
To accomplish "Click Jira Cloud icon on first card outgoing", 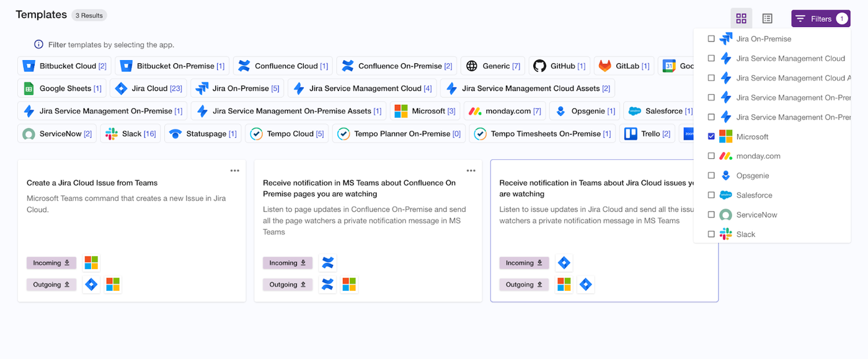I will pos(91,285).
